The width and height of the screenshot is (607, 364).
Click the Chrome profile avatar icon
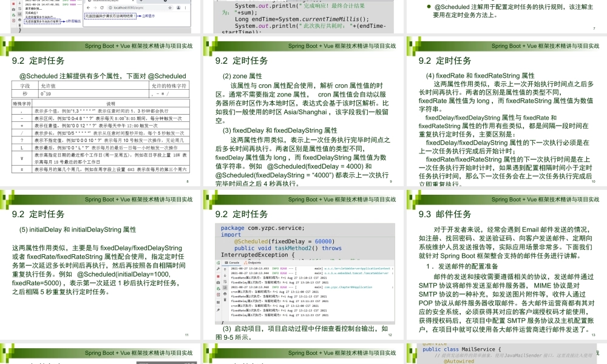point(178,8)
